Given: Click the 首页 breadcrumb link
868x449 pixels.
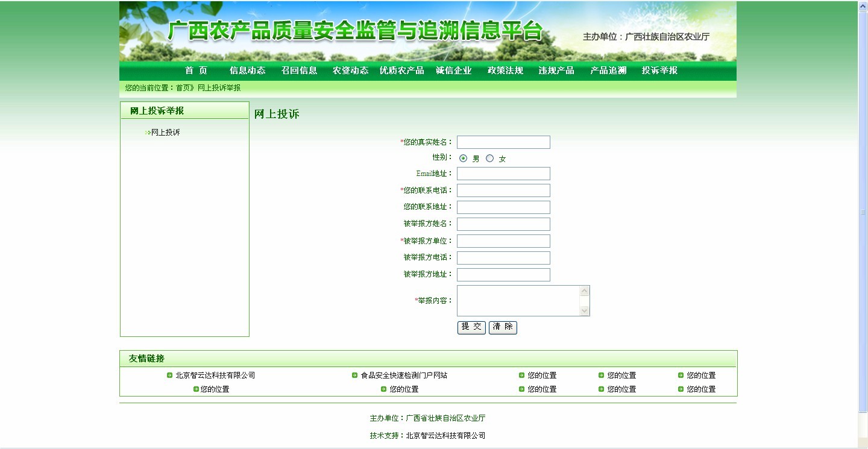Looking at the screenshot, I should point(183,88).
